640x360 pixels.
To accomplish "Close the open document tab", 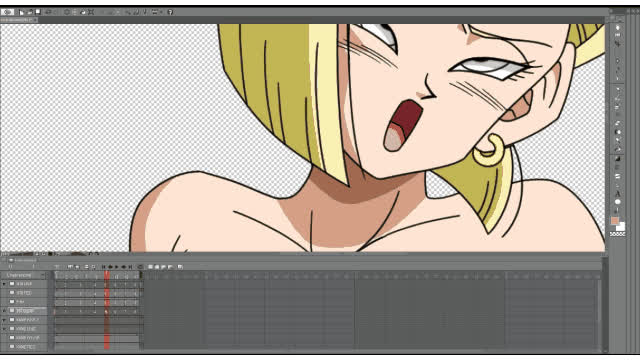I will (36, 20).
